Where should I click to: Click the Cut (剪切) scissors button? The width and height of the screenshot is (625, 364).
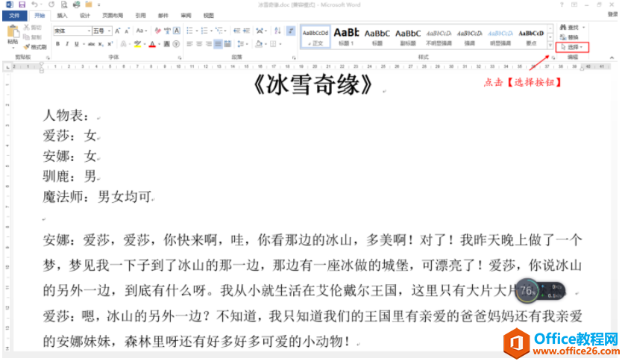click(32, 27)
